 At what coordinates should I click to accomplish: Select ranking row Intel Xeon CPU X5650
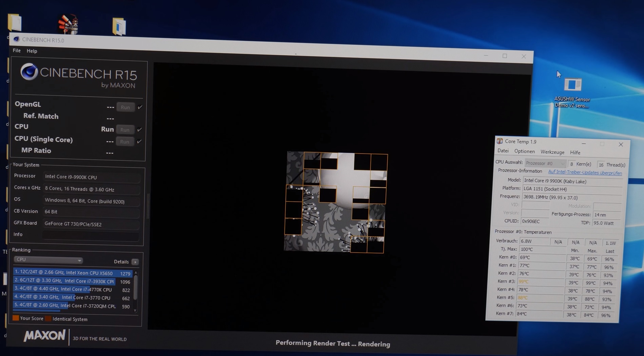click(73, 273)
